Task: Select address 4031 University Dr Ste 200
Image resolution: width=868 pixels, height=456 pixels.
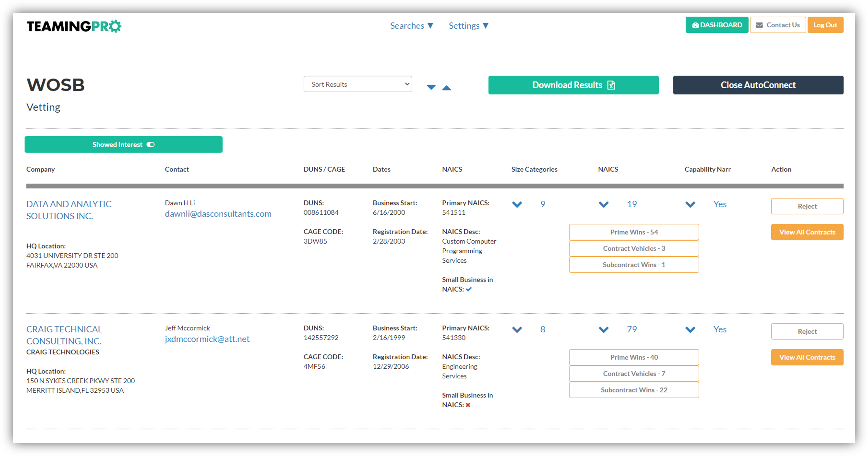Action: point(72,256)
